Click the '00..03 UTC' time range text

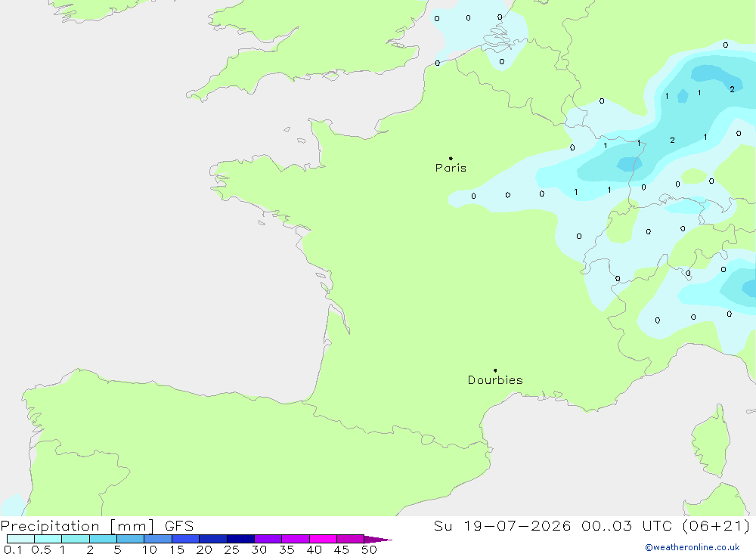pos(626,526)
